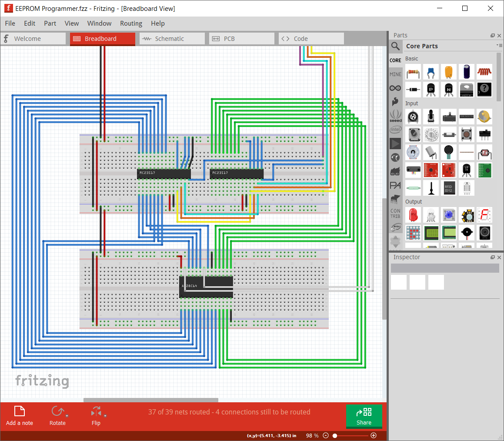Image resolution: width=504 pixels, height=441 pixels.
Task: Pick the green LCD screen part
Action: coord(431,233)
